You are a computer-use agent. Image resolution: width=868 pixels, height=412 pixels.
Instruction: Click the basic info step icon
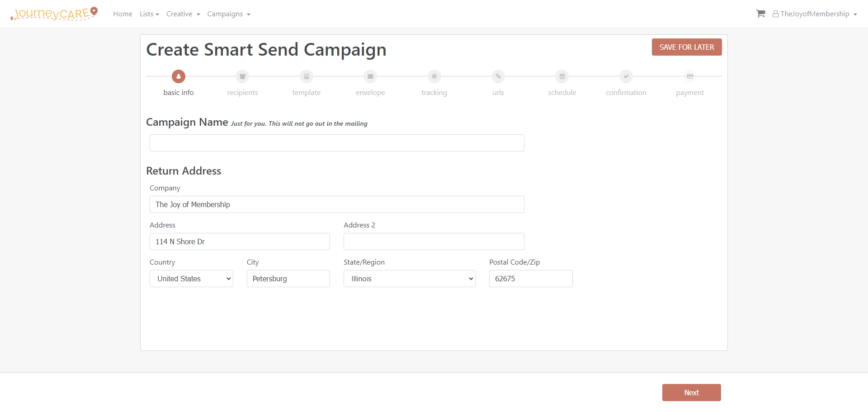[179, 76]
